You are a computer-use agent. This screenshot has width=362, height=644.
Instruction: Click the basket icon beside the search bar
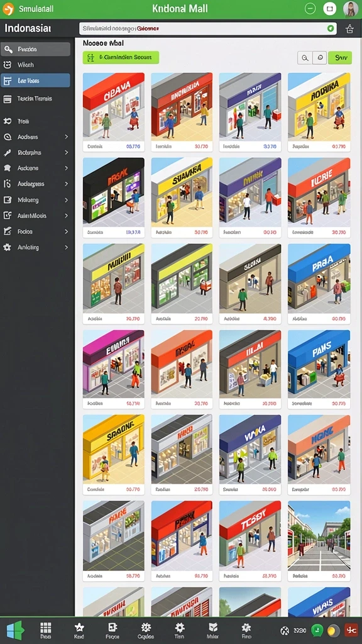pyautogui.click(x=349, y=29)
